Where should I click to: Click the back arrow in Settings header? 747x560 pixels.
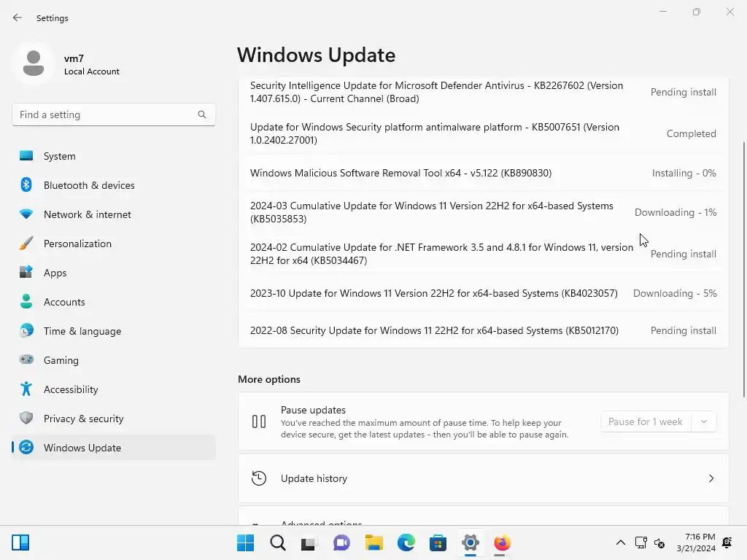click(x=18, y=17)
